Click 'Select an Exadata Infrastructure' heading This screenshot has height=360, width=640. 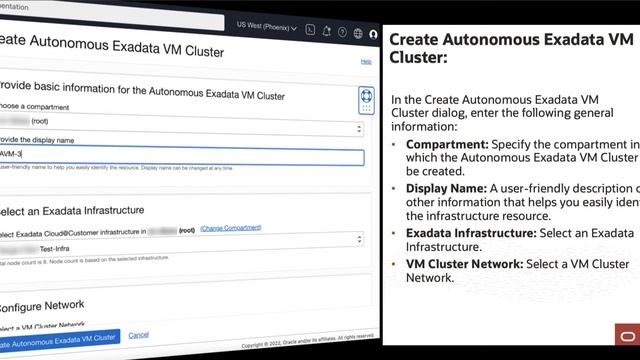(72, 211)
